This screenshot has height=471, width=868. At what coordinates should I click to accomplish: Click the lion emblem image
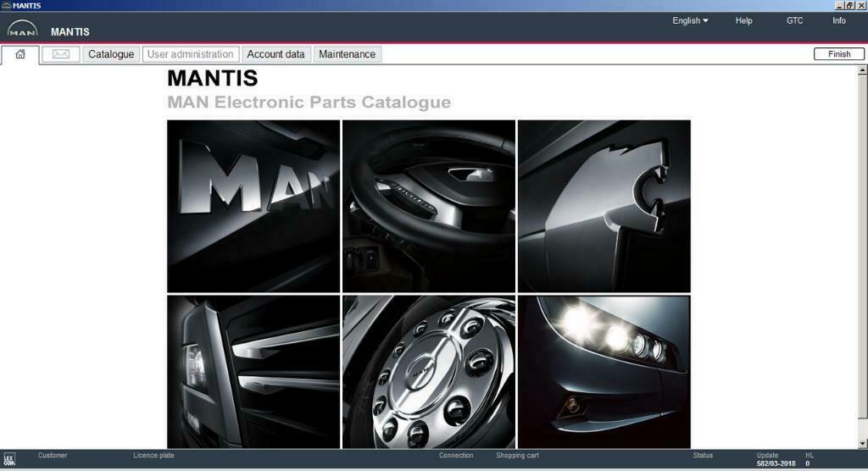(604, 206)
